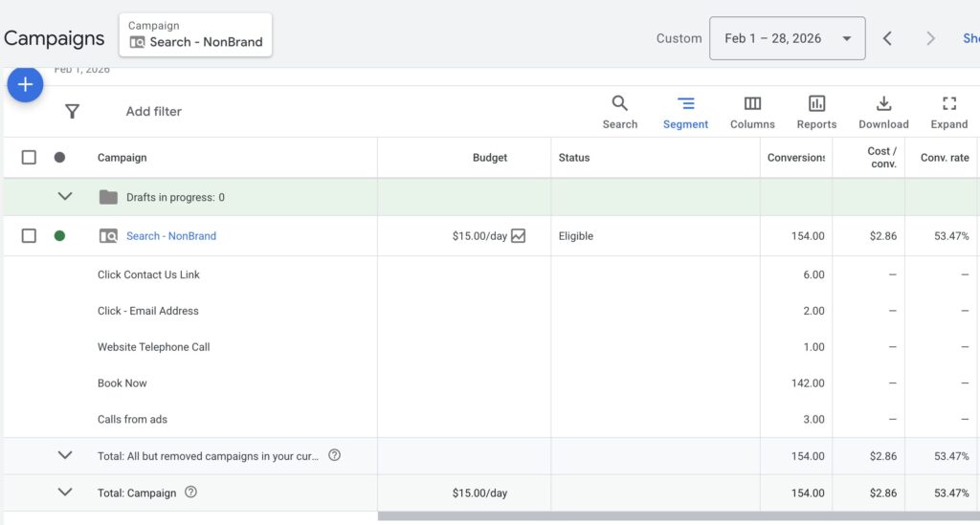Expand Total: All but removed campaigns chevron
Image resolution: width=980 pixels, height=525 pixels.
pos(65,455)
